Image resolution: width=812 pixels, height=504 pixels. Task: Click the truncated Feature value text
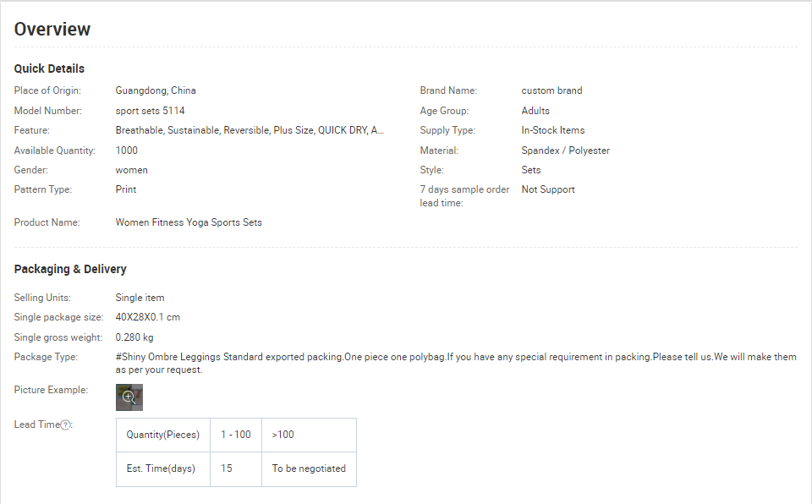coord(250,130)
